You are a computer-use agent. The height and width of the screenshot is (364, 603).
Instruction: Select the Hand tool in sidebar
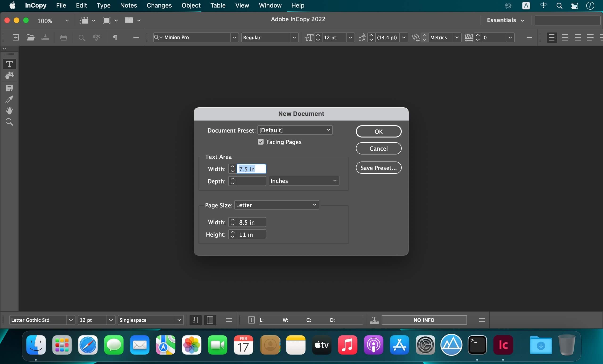(9, 110)
